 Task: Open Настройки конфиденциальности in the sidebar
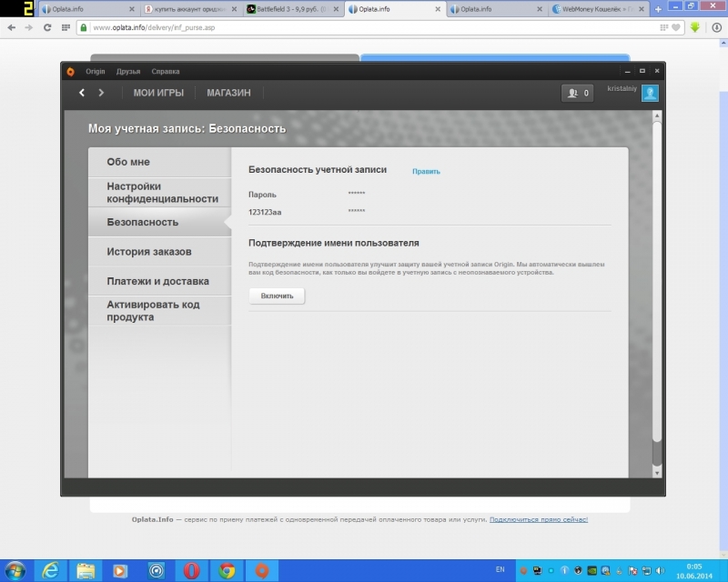(x=160, y=192)
